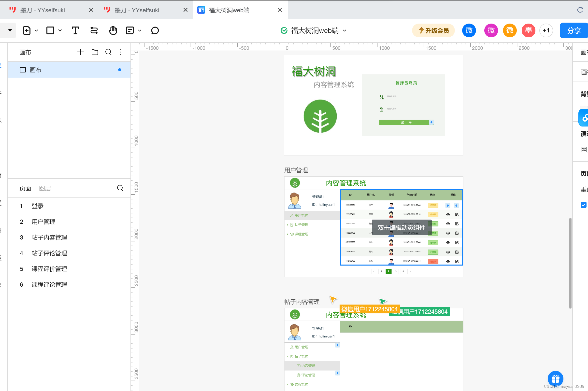Image resolution: width=588 pixels, height=391 pixels.
Task: Select the connector flow tool
Action: point(94,30)
